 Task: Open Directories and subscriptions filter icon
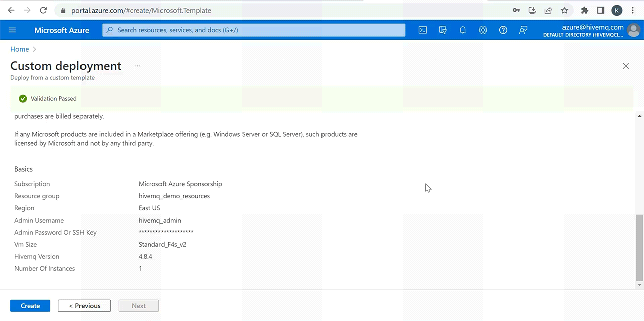pyautogui.click(x=443, y=30)
